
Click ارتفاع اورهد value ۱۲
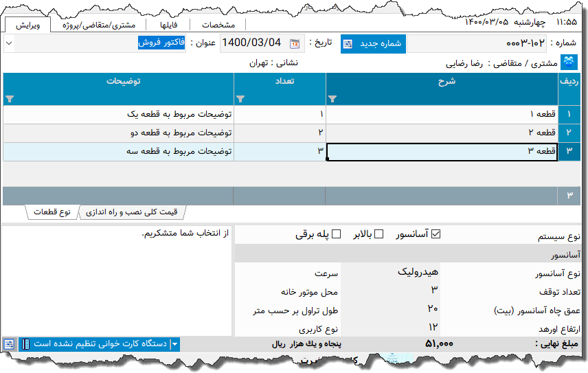coord(433,327)
